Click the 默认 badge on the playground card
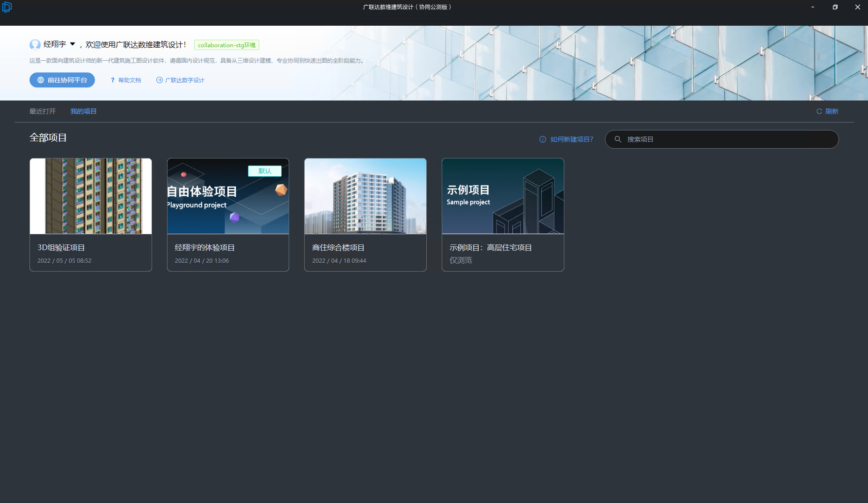This screenshot has height=503, width=868. [x=265, y=171]
